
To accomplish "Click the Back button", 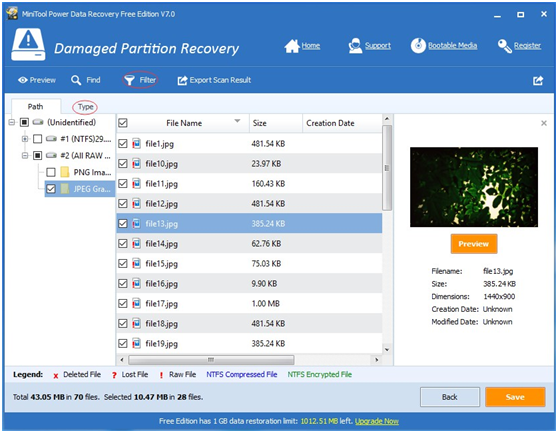I will point(450,397).
